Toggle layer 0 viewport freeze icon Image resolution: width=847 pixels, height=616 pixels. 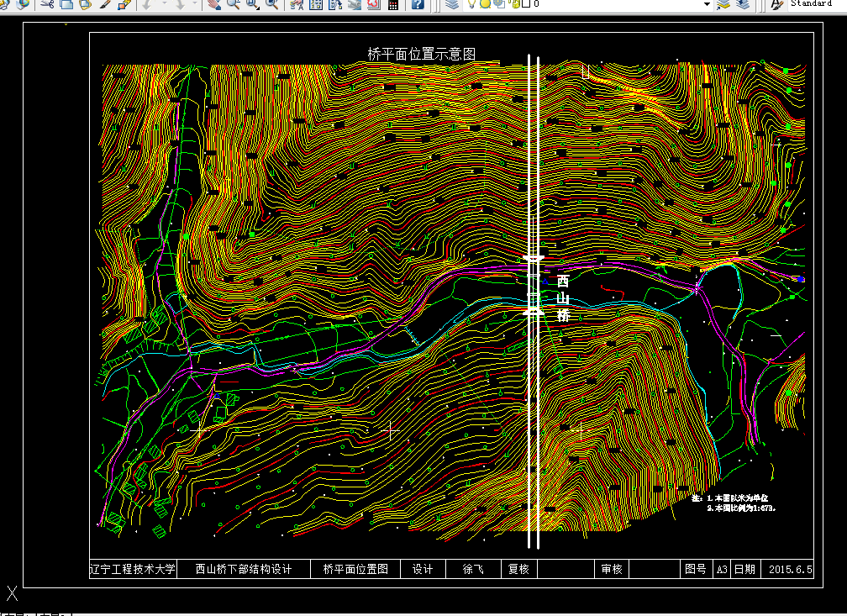499,3
